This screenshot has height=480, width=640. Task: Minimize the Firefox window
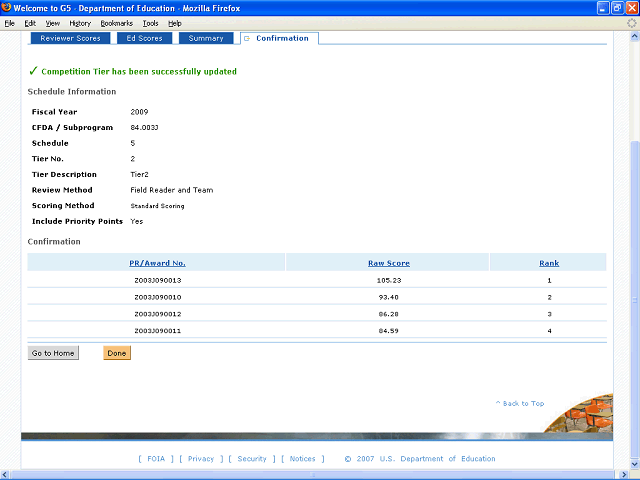pos(603,8)
